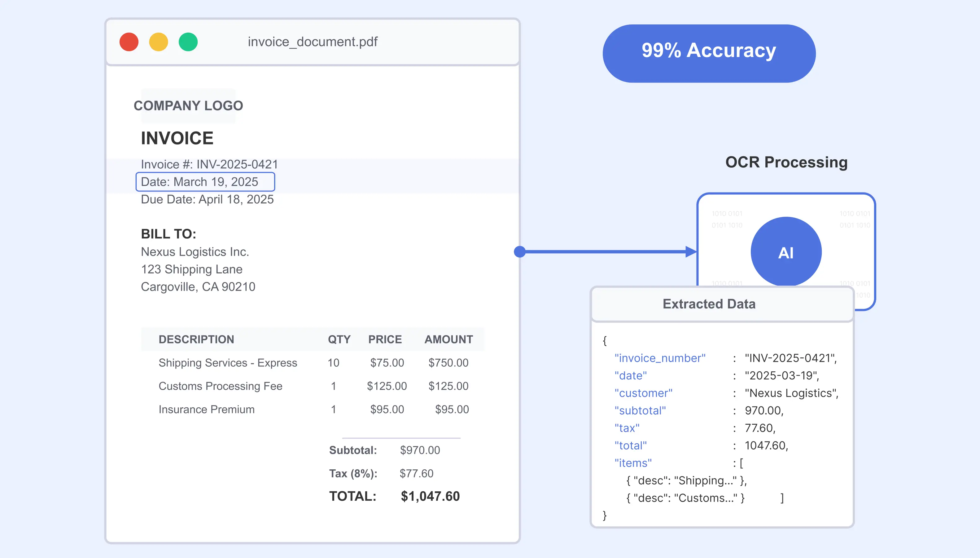Screen dimensions: 980x558
Task: Click the "subtotal" JSON key
Action: pos(640,410)
